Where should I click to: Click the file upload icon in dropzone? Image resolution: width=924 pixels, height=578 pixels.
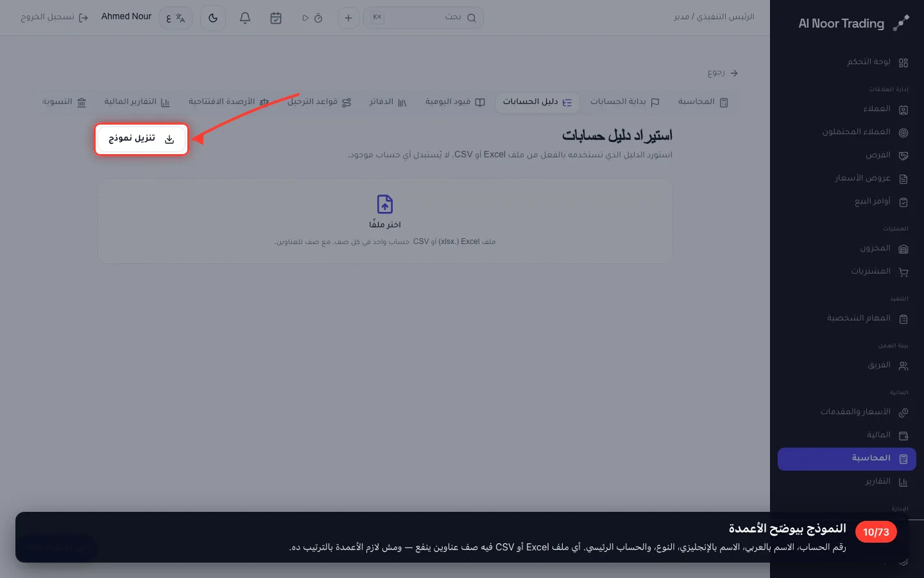(385, 204)
